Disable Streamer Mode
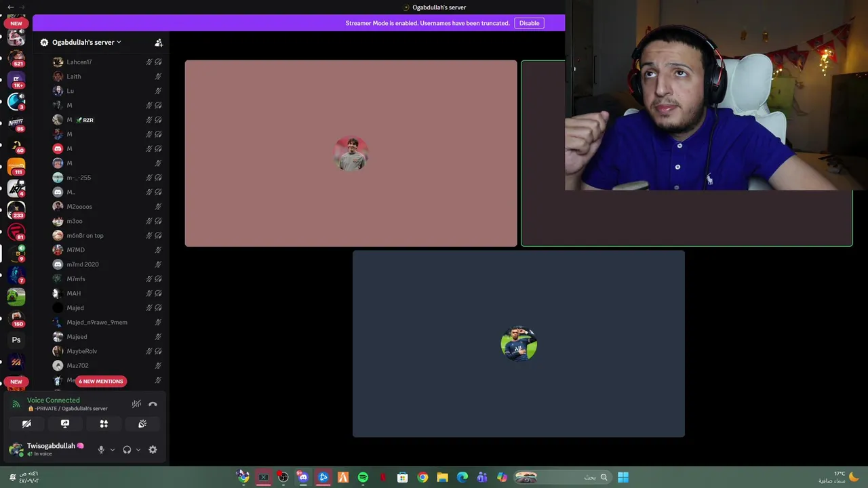Viewport: 868px width, 488px height. 529,23
